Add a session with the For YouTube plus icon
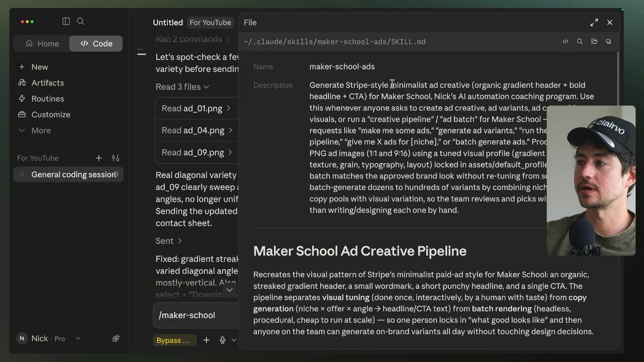The width and height of the screenshot is (644, 362). pyautogui.click(x=99, y=158)
